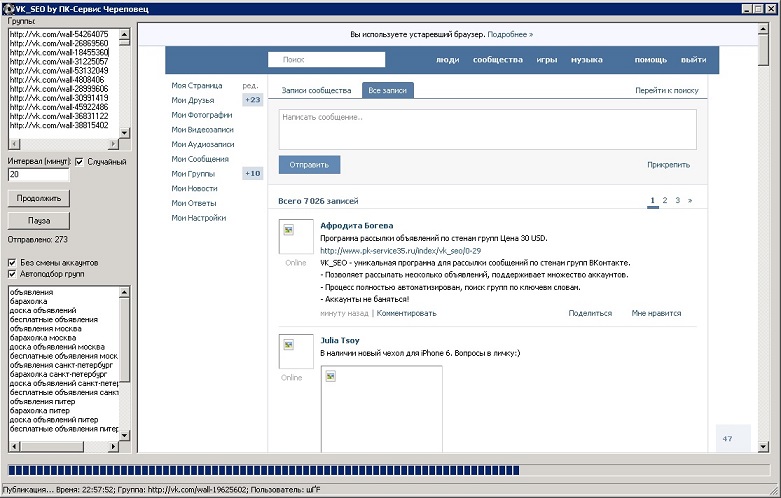Click the Прикрепить link
Viewport: 781px width, 498px height.
click(668, 165)
